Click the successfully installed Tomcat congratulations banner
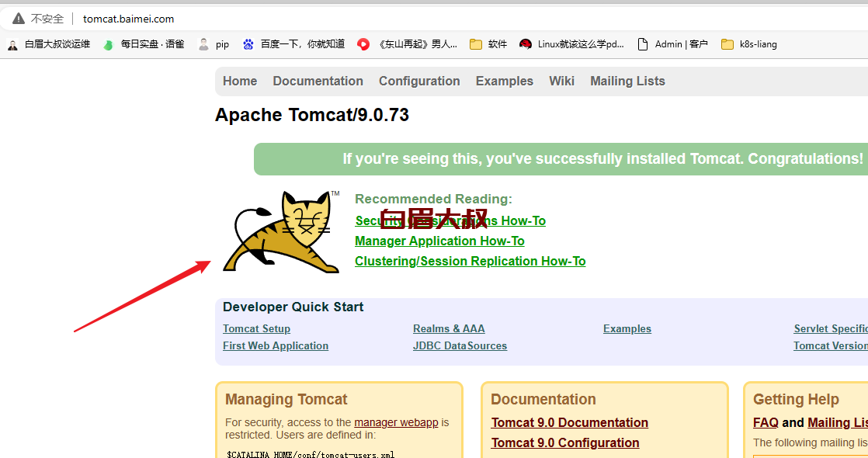The width and height of the screenshot is (868, 458). tap(561, 159)
